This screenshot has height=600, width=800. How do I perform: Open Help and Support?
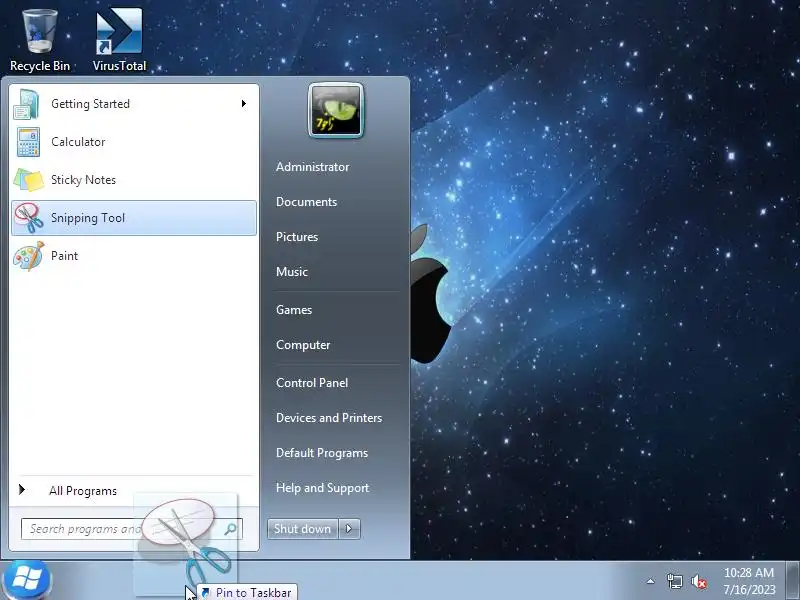point(322,488)
